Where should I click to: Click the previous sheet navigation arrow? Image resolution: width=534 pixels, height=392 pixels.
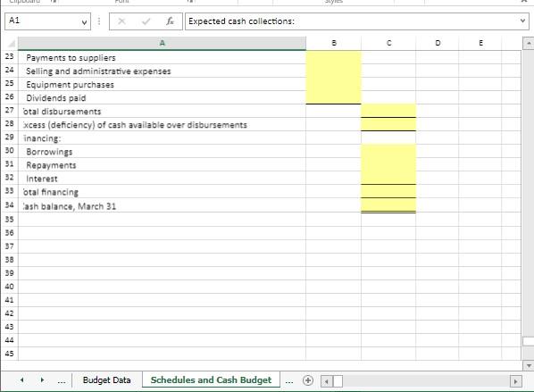(x=22, y=380)
